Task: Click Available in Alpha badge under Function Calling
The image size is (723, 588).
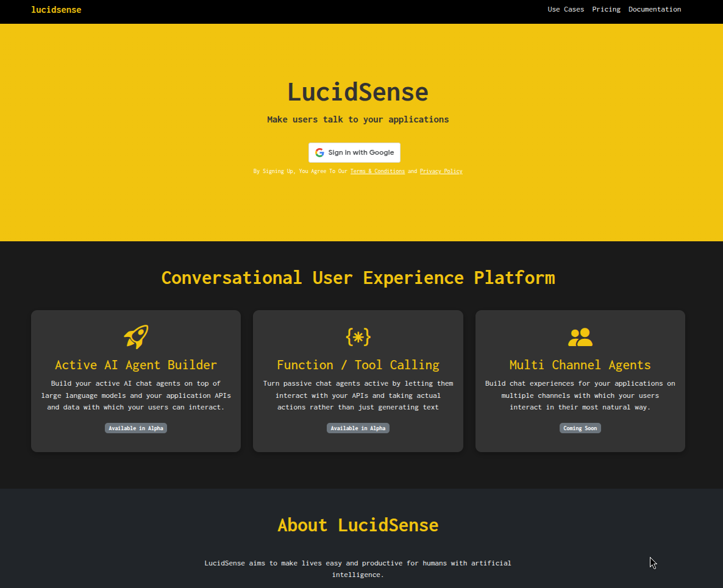Action: pyautogui.click(x=358, y=428)
